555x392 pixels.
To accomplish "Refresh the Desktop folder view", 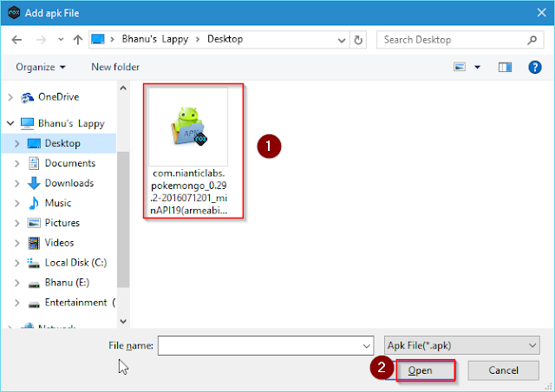I will pos(358,40).
